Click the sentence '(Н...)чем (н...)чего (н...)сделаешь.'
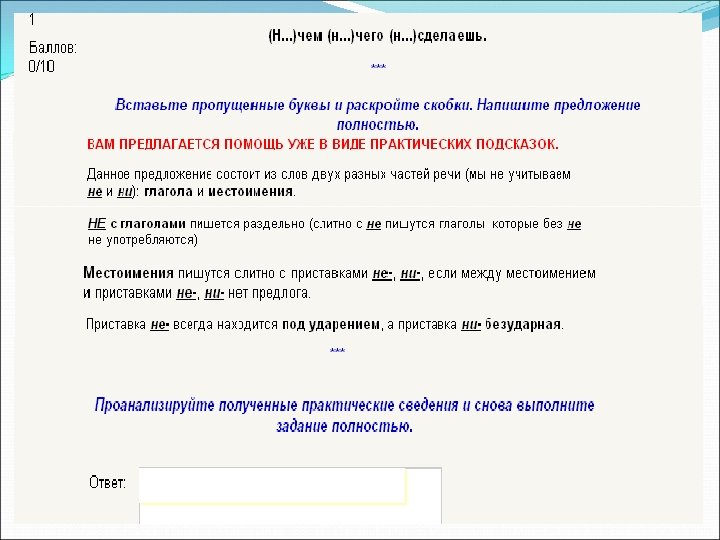 coord(377,36)
